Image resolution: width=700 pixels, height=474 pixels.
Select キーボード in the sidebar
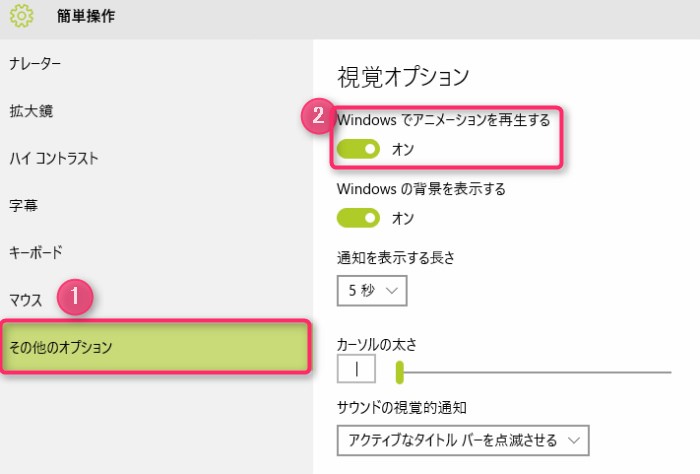point(35,252)
